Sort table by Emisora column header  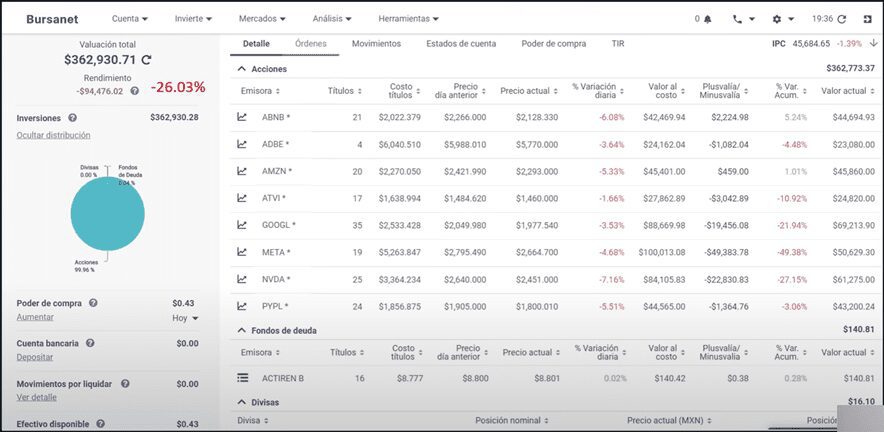point(261,91)
